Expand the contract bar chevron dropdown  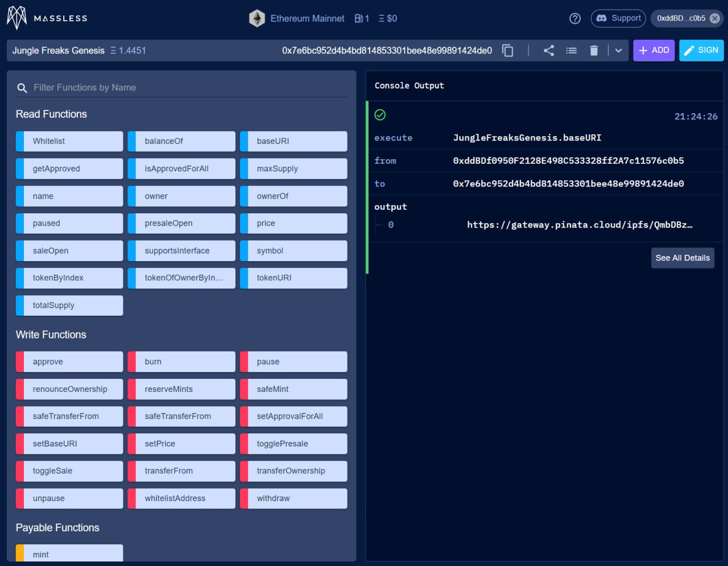pyautogui.click(x=618, y=51)
